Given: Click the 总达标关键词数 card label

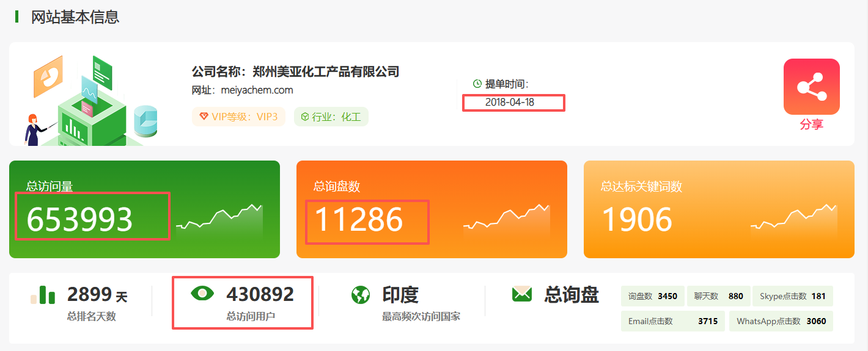Looking at the screenshot, I should 641,186.
